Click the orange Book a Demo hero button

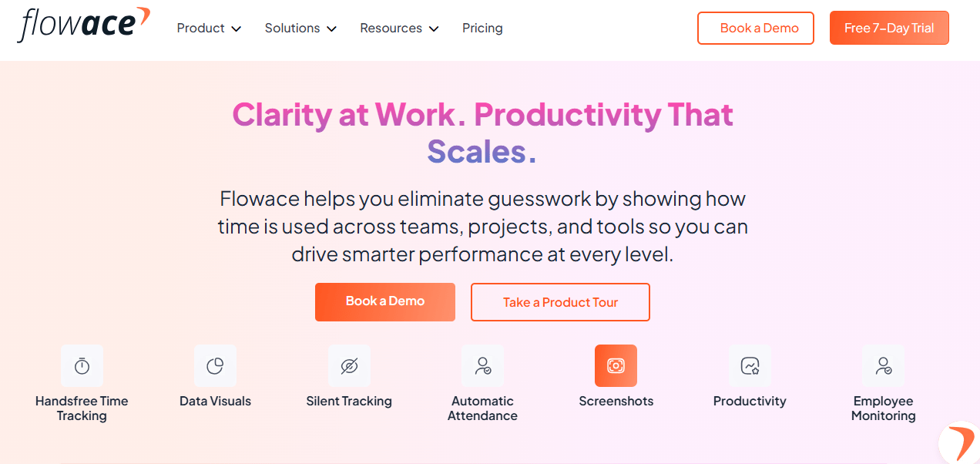pyautogui.click(x=384, y=301)
